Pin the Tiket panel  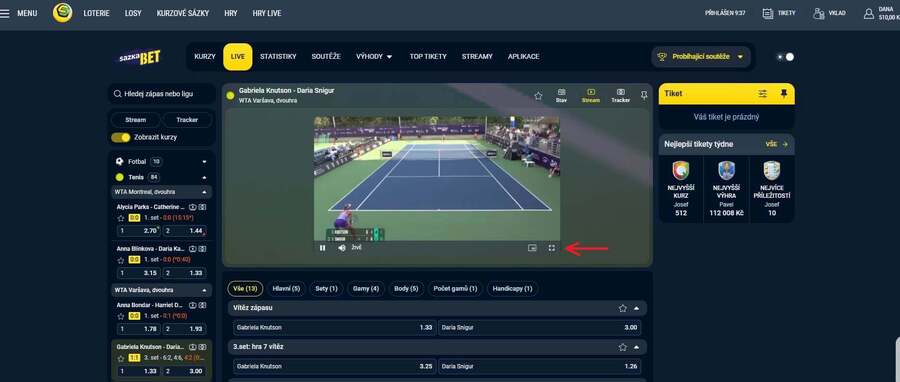(x=784, y=93)
